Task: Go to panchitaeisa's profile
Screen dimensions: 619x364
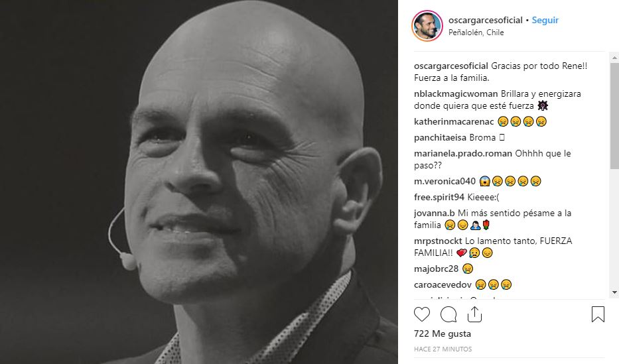Action: [440, 138]
